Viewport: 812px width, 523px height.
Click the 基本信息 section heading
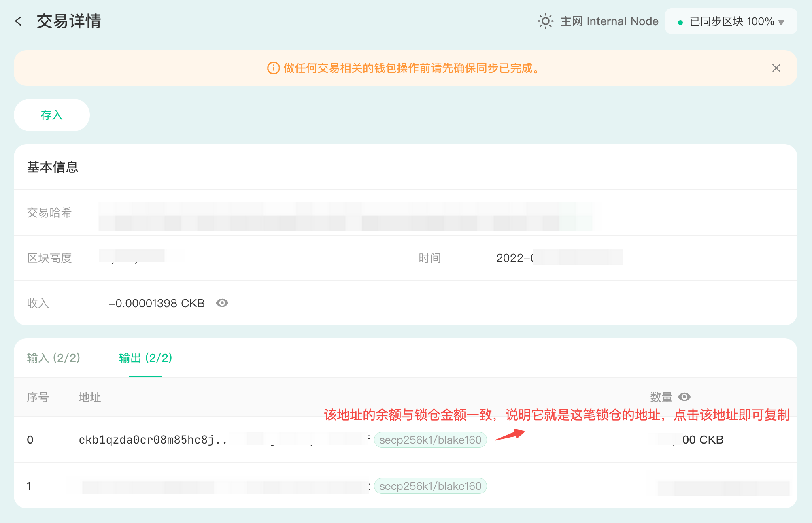(53, 167)
